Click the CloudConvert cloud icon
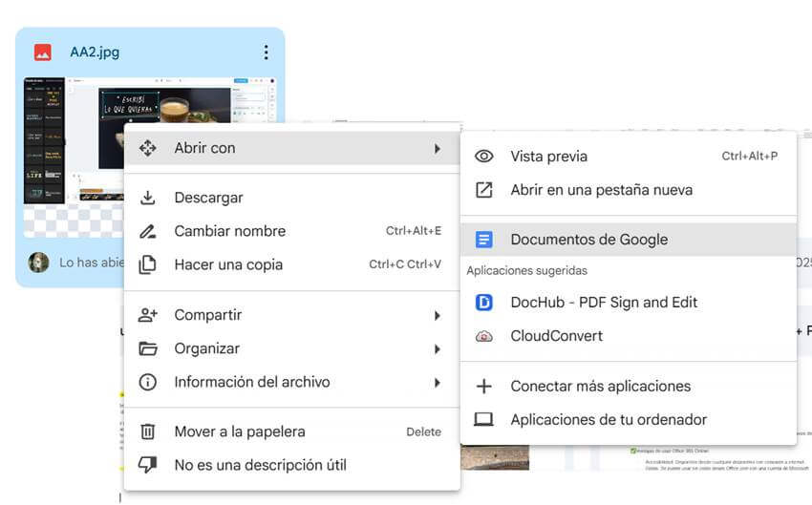Image resolution: width=812 pixels, height=505 pixels. click(x=483, y=336)
